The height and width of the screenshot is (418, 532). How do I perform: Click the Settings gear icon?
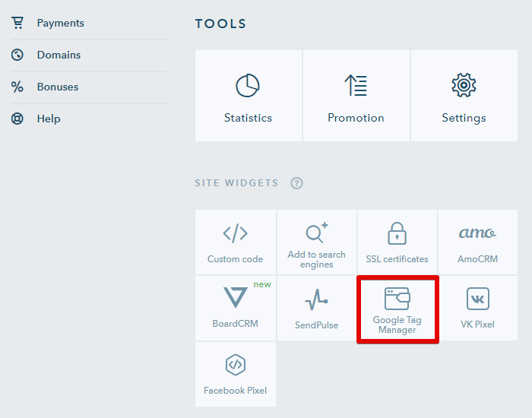pos(464,85)
